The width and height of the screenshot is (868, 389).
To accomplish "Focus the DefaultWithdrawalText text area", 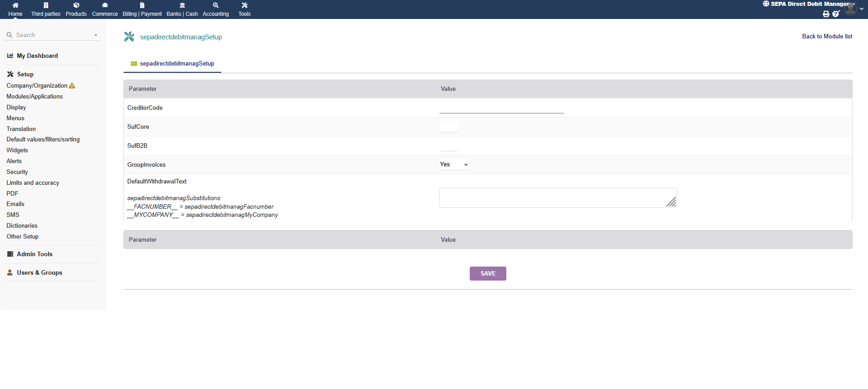I will (x=557, y=198).
